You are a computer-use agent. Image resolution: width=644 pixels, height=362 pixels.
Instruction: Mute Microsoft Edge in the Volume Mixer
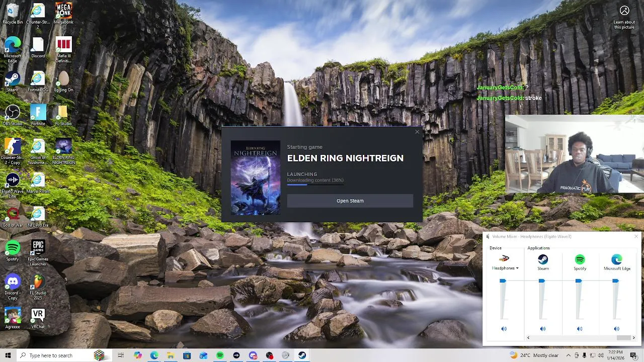[617, 329]
